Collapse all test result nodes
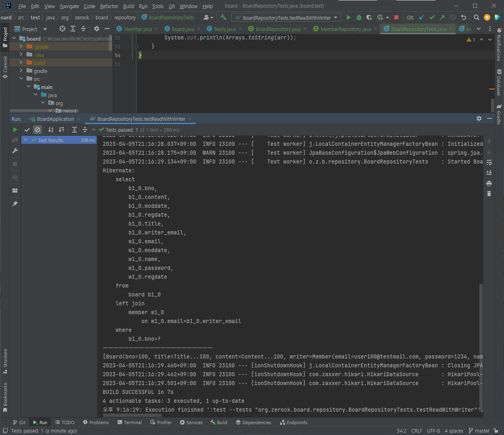Viewport: 504px width, 435px height. click(x=85, y=130)
